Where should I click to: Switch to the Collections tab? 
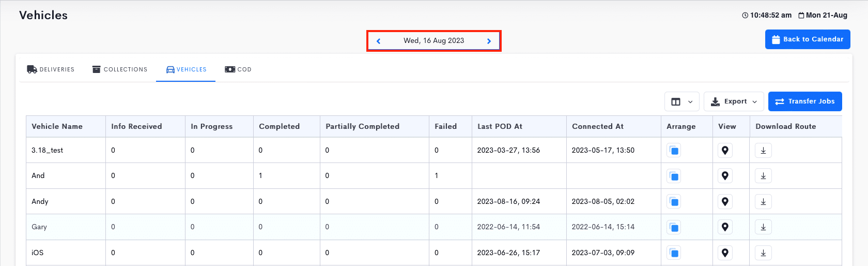120,69
